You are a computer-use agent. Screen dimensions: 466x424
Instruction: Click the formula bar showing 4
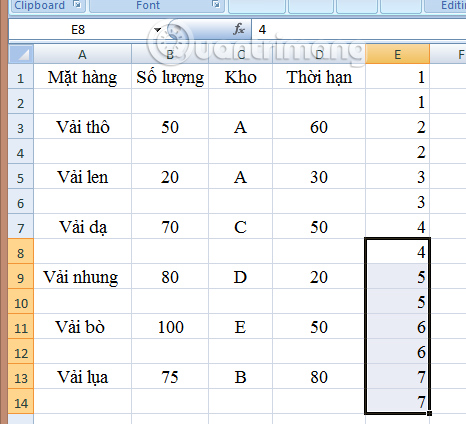(358, 30)
